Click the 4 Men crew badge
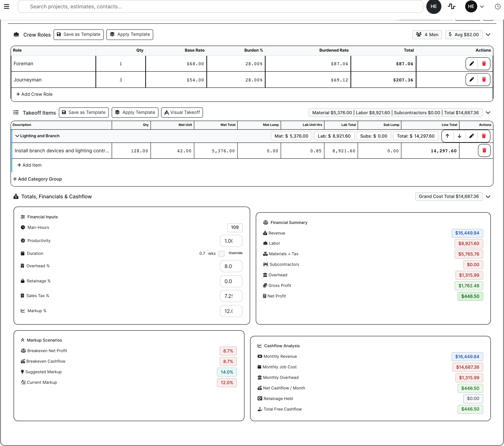This screenshot has height=446, width=504. [427, 34]
